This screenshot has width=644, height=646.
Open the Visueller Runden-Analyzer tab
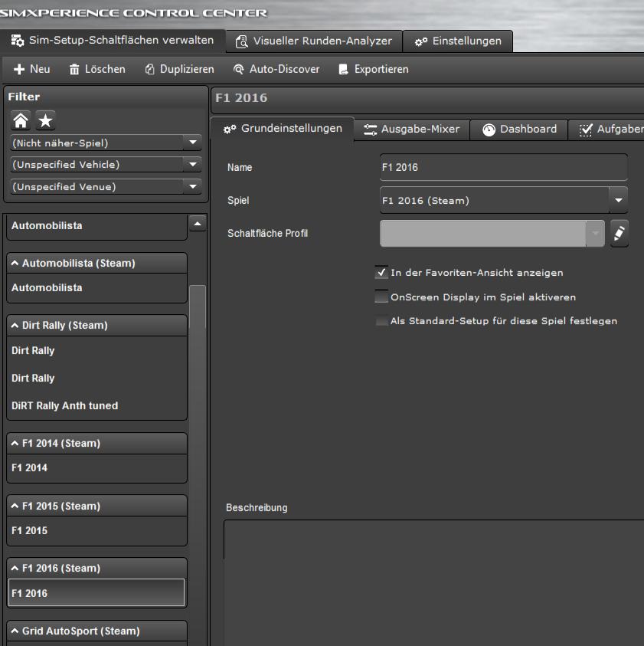314,41
